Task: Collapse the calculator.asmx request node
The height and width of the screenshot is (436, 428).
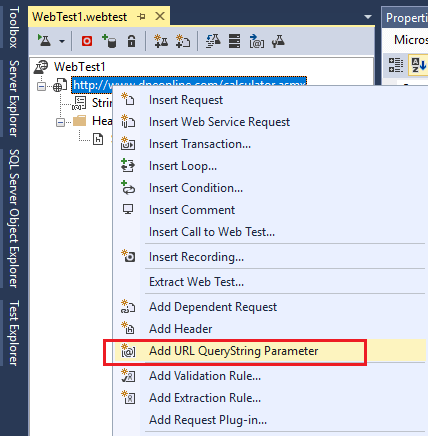Action: click(41, 87)
